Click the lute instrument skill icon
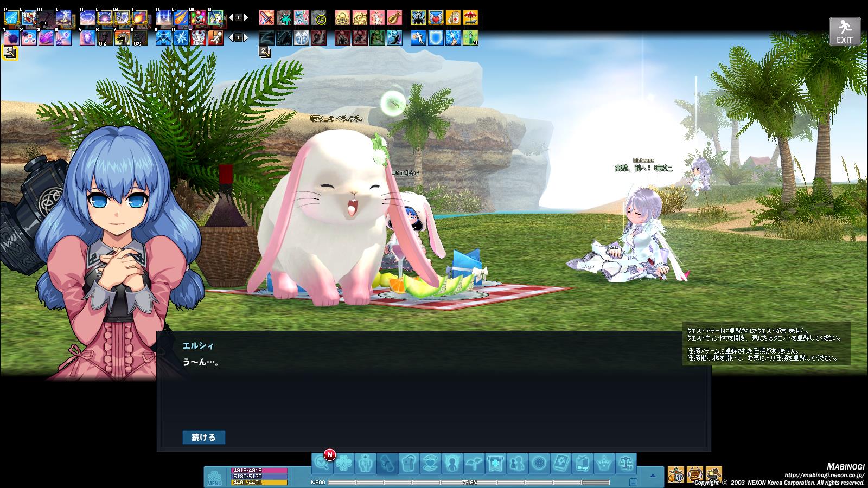 click(x=394, y=18)
